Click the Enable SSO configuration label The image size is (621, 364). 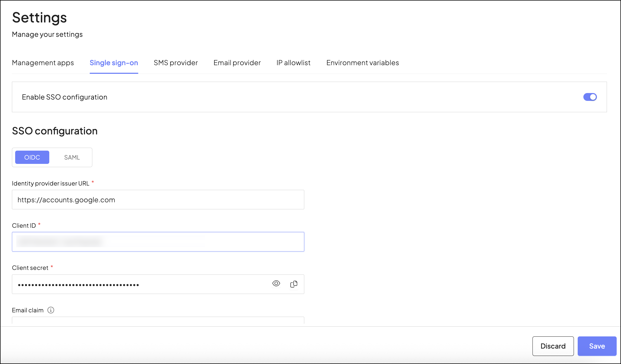(x=64, y=97)
